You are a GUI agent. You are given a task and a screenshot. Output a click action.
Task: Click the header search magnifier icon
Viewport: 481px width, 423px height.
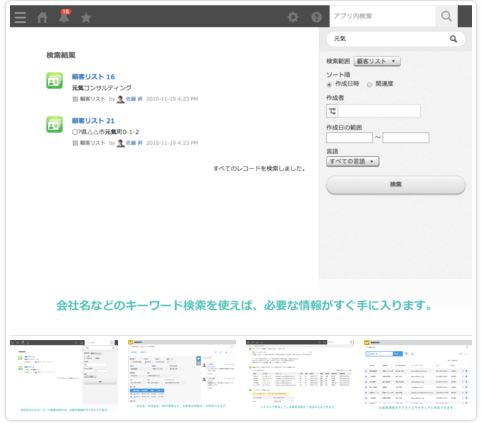click(x=446, y=16)
